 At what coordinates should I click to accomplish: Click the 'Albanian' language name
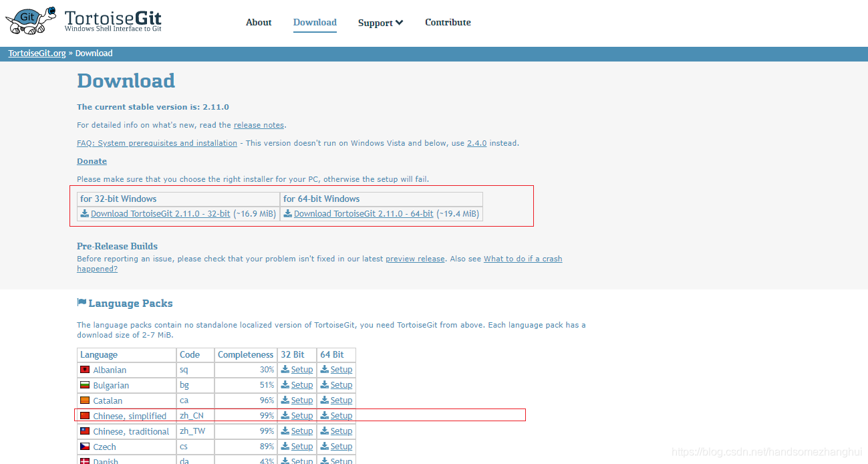pyautogui.click(x=110, y=370)
